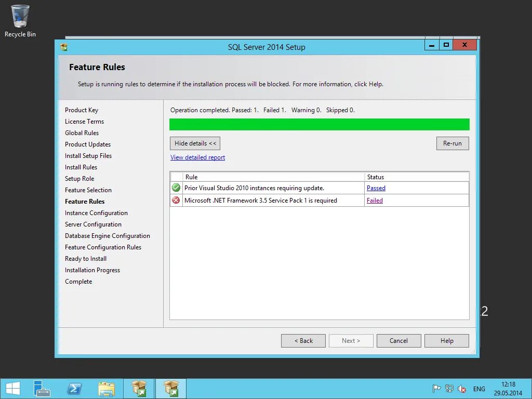Click the muted volume tray icon
The image size is (532, 399).
(x=462, y=389)
